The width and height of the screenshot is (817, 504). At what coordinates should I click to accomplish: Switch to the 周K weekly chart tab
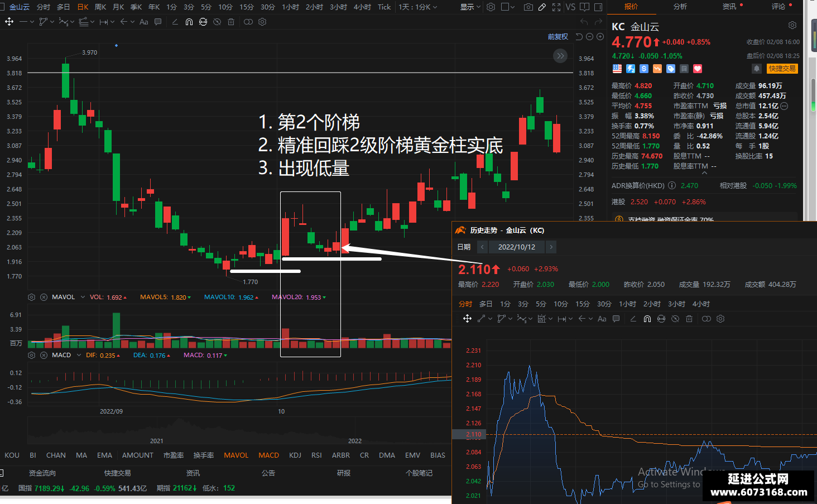[x=100, y=7]
